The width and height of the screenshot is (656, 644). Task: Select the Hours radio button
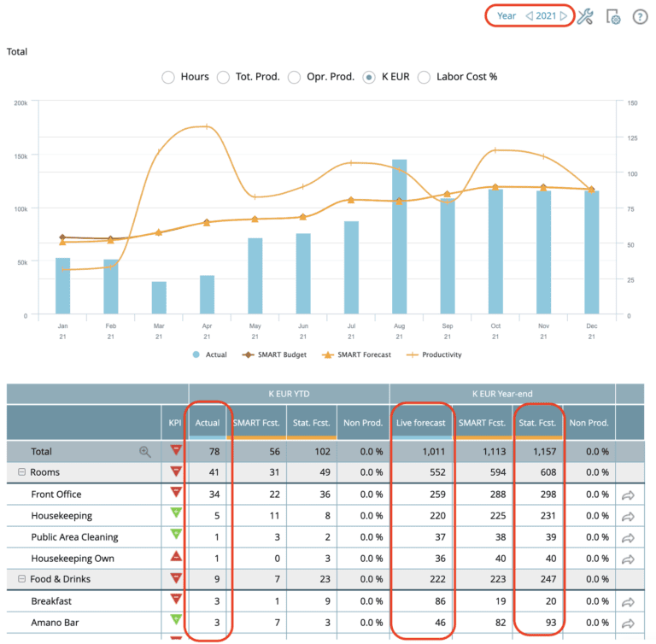tap(169, 77)
